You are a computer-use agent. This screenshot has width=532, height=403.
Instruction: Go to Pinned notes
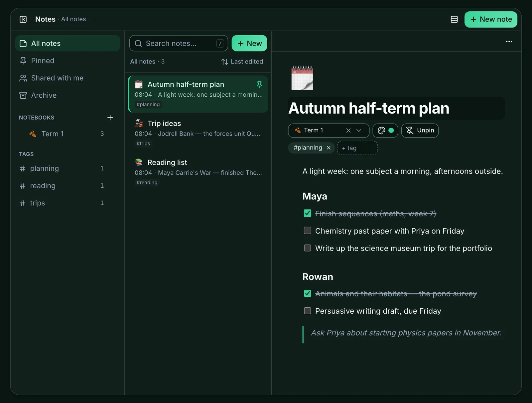[68, 61]
